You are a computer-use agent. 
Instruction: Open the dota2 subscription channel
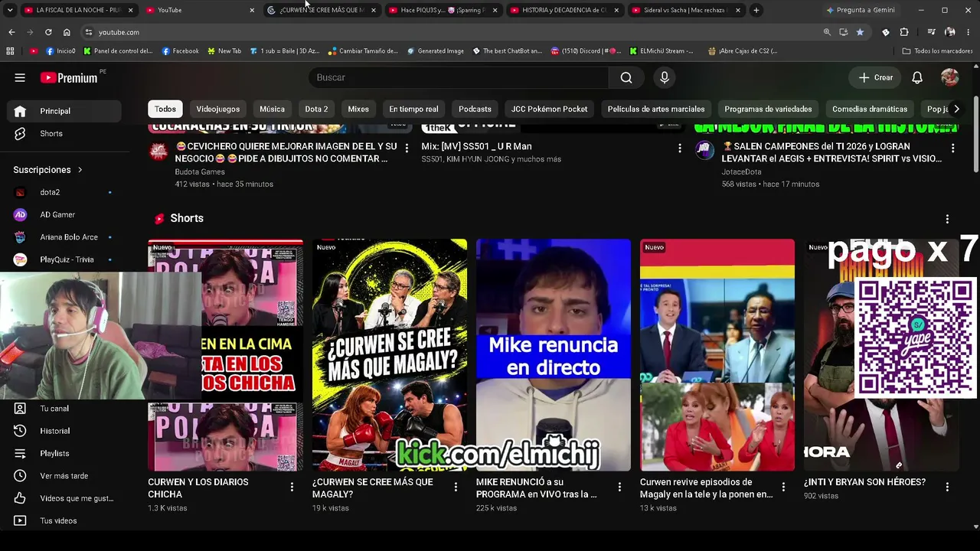(x=64, y=192)
